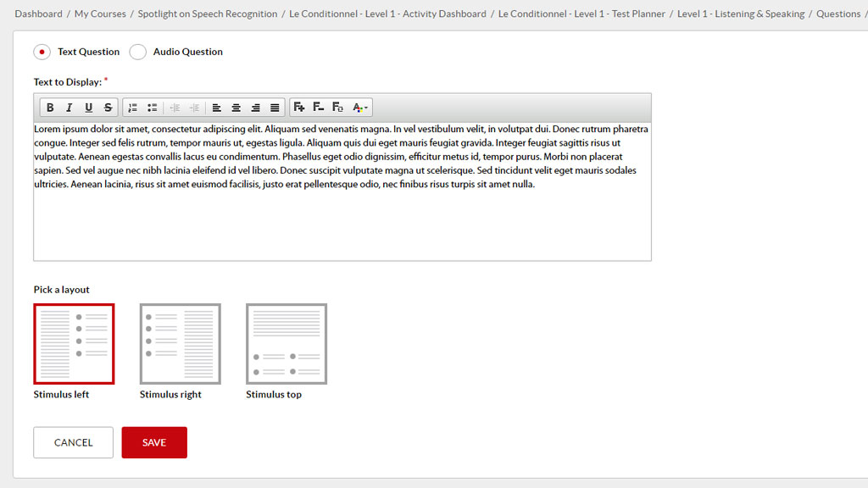Image resolution: width=868 pixels, height=488 pixels.
Task: Insert a numbered list
Action: coord(133,108)
